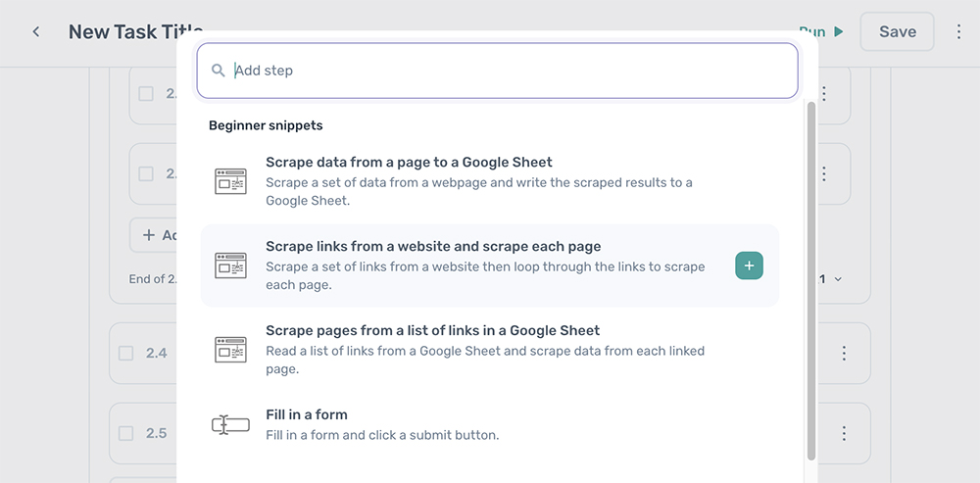Click the search magnifier in Add step
Image resolution: width=980 pixels, height=483 pixels.
click(219, 70)
